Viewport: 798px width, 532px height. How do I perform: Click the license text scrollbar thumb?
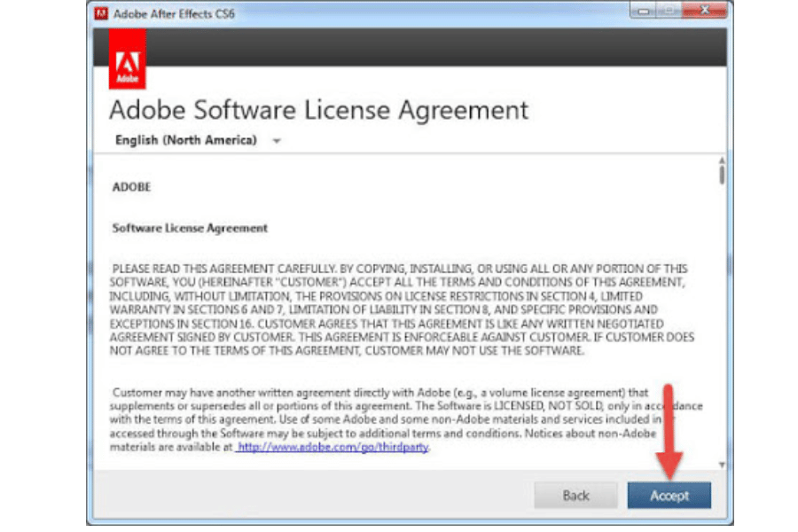[722, 174]
